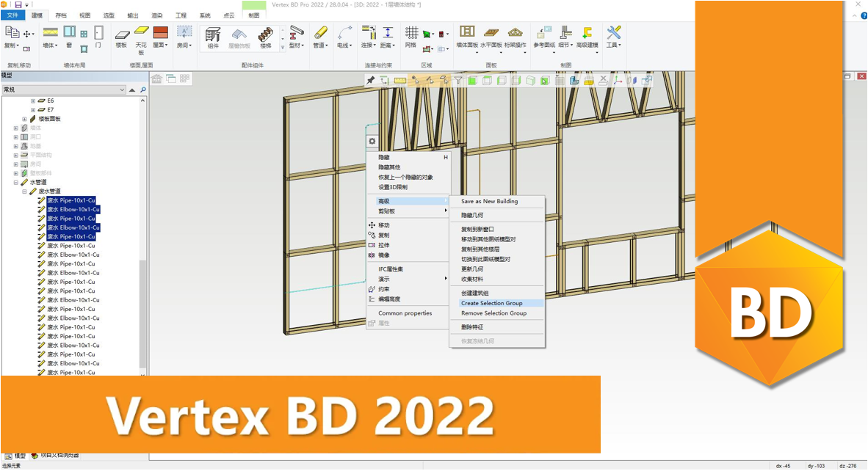Switch to the 存档 ribbon tab
This screenshot has width=868, height=471.
tap(61, 15)
